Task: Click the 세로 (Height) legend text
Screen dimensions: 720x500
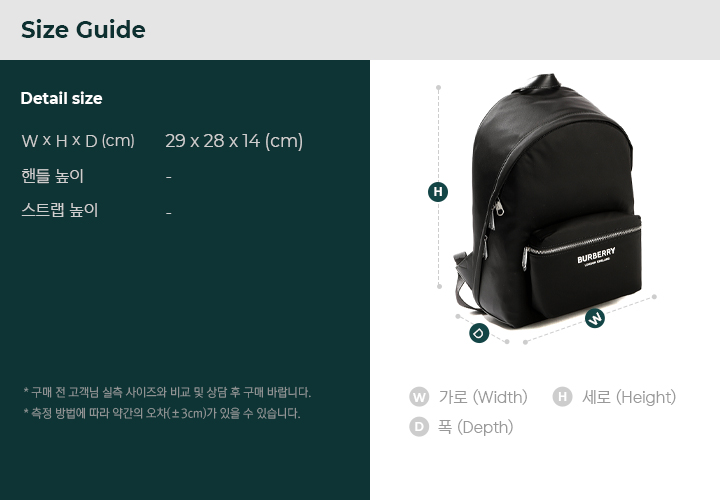Action: (x=629, y=397)
